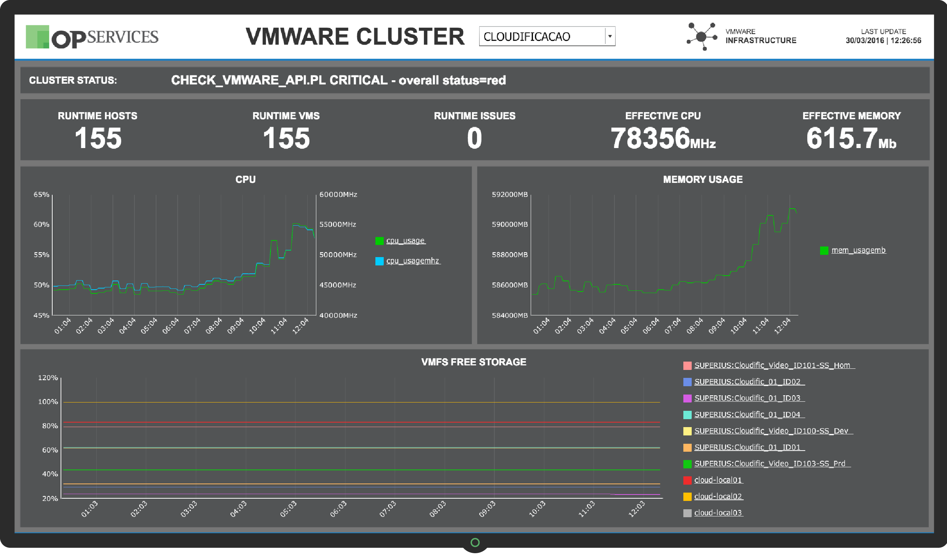This screenshot has width=947, height=560.
Task: Select cloud-local02 legend link
Action: click(718, 496)
